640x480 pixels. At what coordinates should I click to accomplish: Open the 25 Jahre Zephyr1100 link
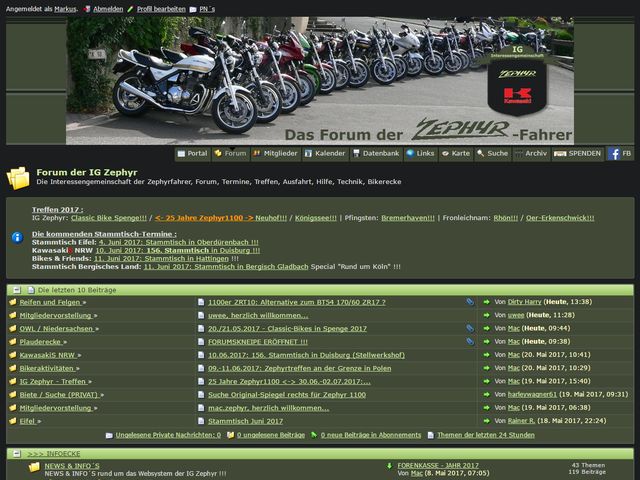click(204, 218)
